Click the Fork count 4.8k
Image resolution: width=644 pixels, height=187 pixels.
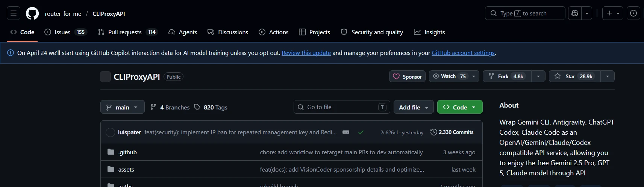pos(518,76)
